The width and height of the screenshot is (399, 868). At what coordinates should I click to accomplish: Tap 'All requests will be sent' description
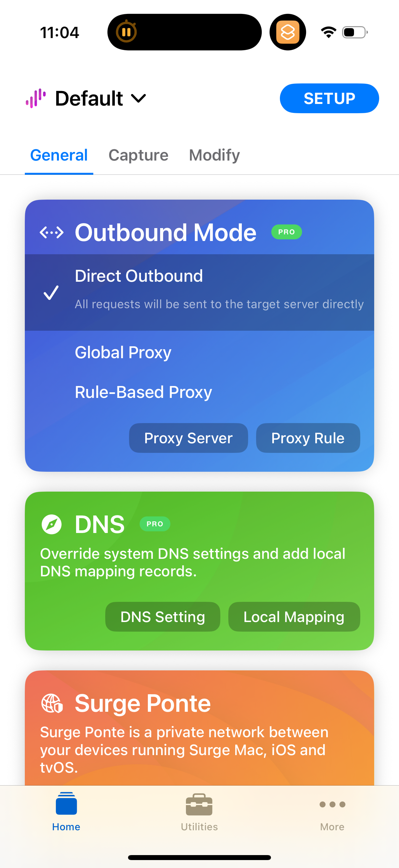pyautogui.click(x=219, y=304)
